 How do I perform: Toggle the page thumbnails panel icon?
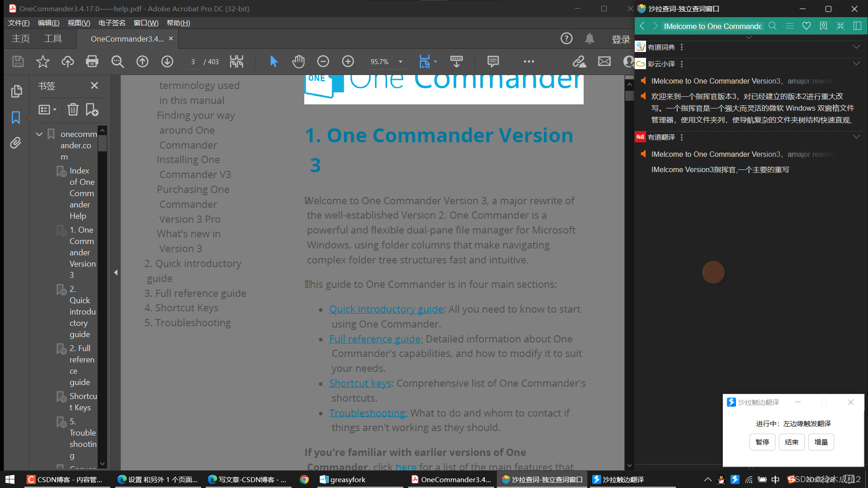pyautogui.click(x=16, y=91)
